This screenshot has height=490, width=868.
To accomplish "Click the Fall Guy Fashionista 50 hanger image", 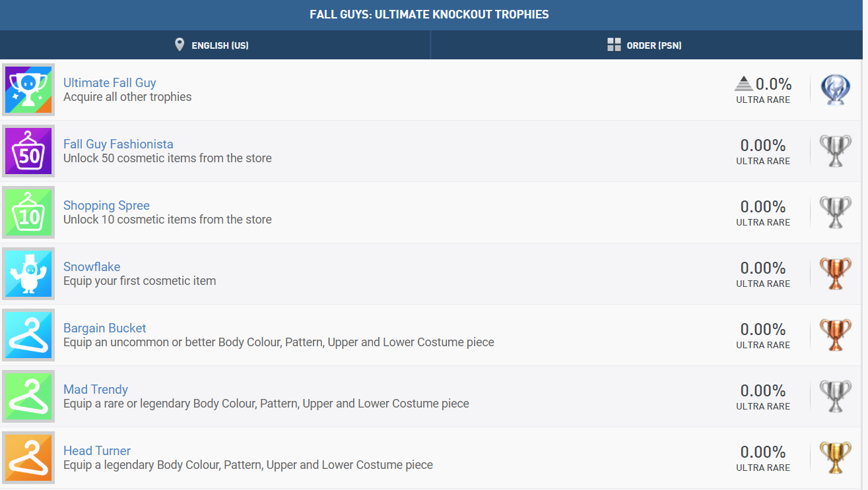I will click(28, 151).
